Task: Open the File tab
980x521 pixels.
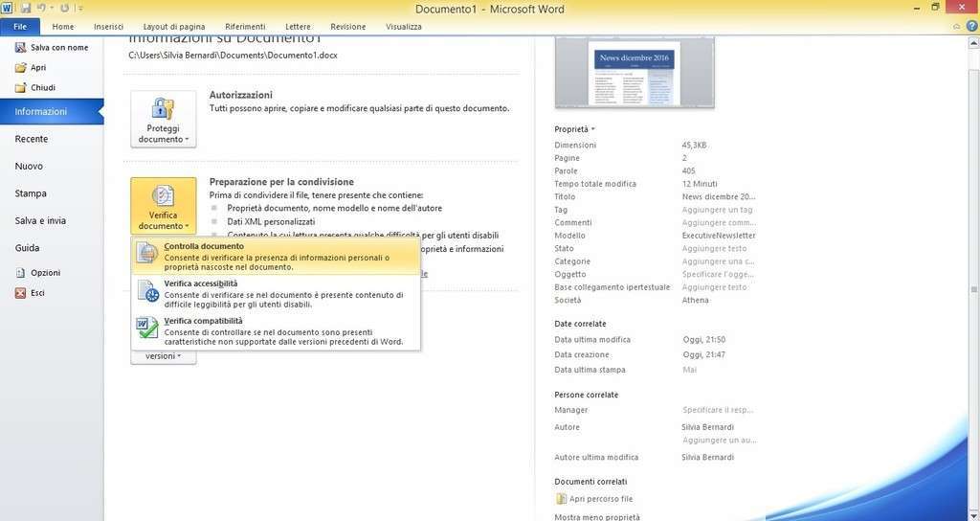Action: point(20,26)
